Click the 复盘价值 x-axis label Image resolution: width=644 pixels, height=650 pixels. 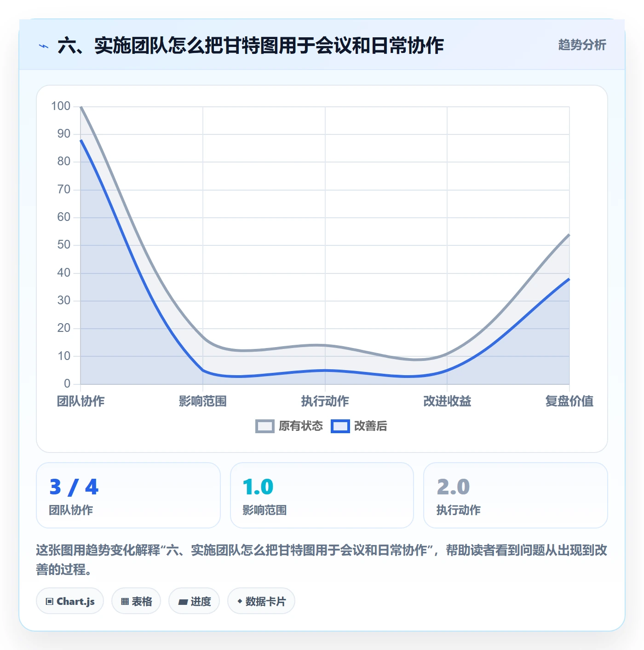click(x=569, y=401)
